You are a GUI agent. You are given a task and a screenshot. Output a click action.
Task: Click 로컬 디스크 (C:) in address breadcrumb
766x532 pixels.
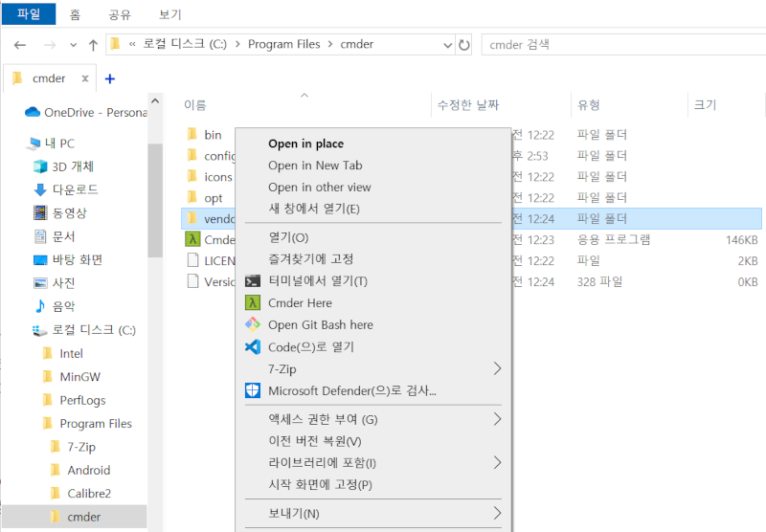pos(185,44)
